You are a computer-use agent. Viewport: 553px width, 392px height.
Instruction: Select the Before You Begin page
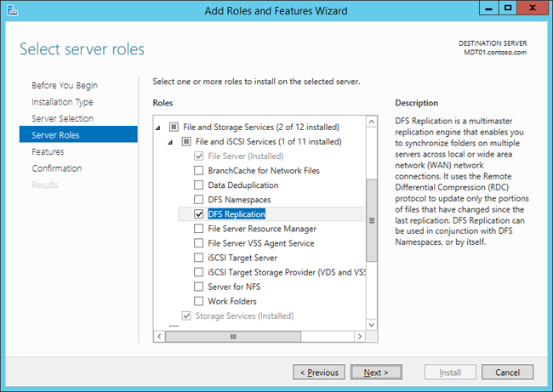65,85
